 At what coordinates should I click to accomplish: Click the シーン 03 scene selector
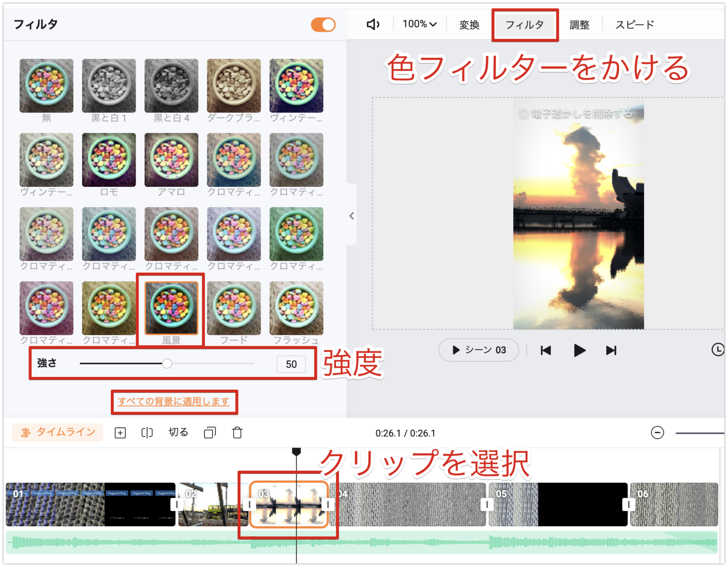[478, 350]
